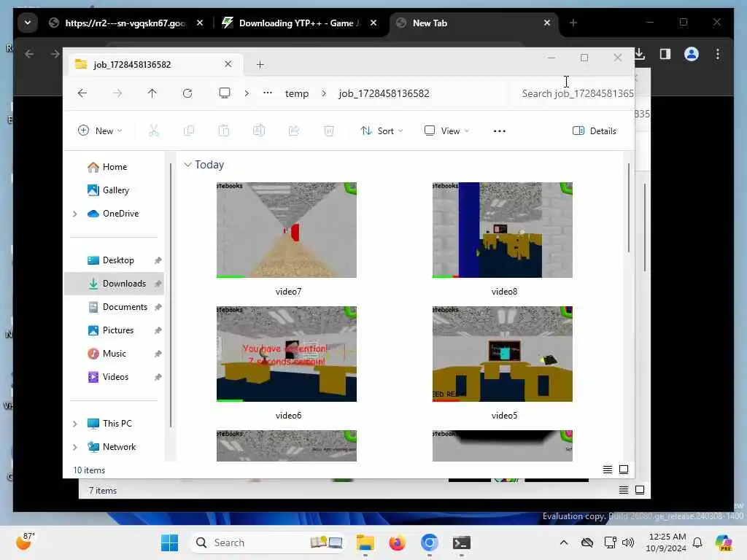Viewport: 747px width, 560px height.
Task: Open the address bar ellipsis breadcrumb menu
Action: [268, 93]
